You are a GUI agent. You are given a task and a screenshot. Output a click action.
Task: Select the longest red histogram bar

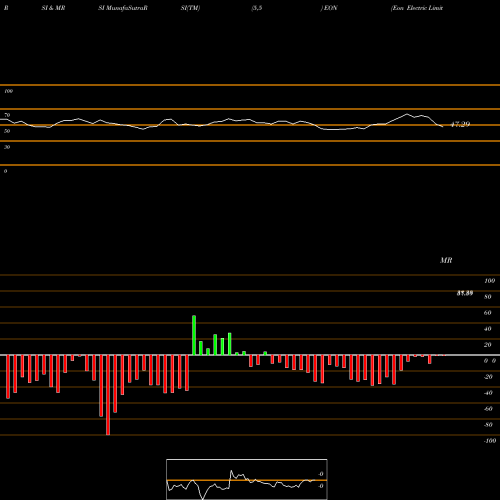pyautogui.click(x=108, y=395)
